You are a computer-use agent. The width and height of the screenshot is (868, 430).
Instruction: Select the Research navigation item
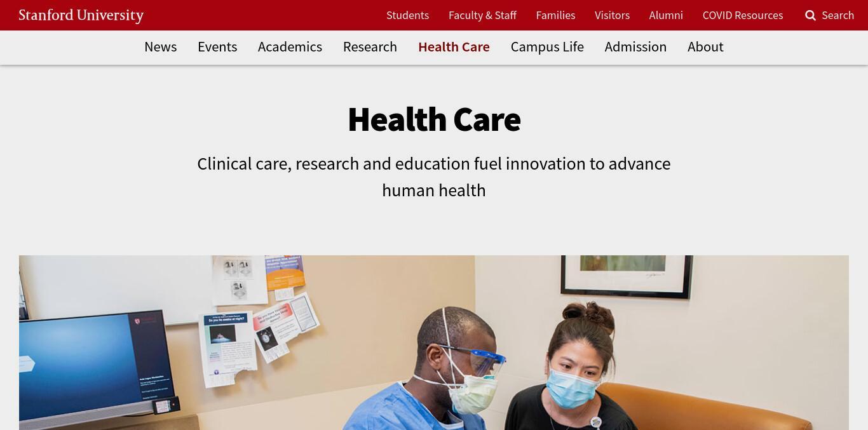(370, 47)
